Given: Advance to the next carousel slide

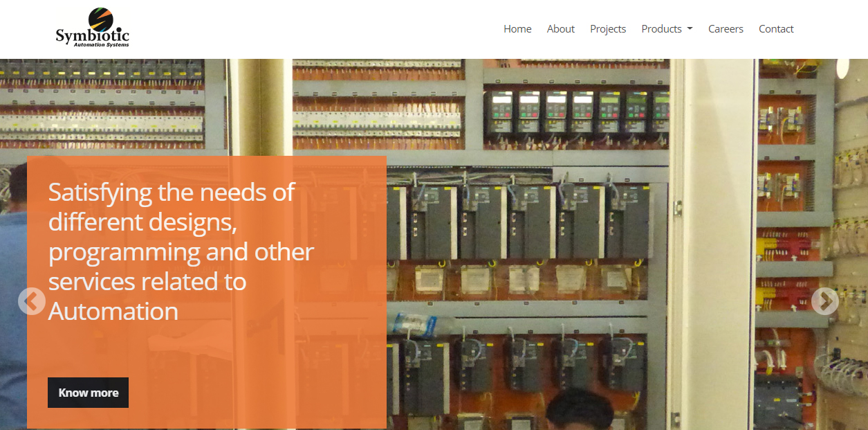Looking at the screenshot, I should (824, 301).
